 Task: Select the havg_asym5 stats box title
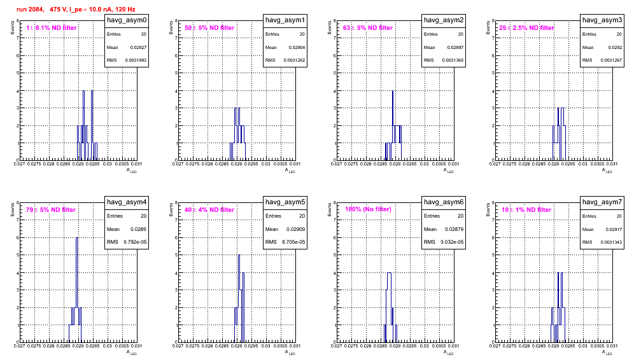click(285, 202)
